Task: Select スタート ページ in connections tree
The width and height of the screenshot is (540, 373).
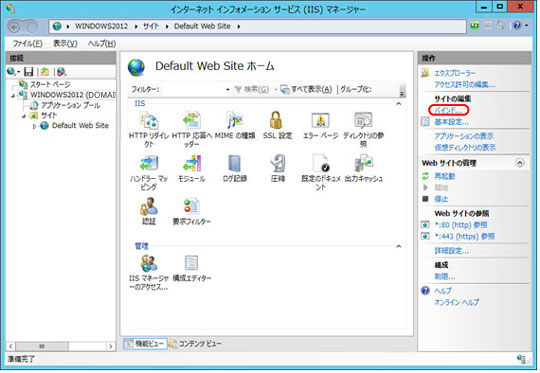Action: pos(50,84)
